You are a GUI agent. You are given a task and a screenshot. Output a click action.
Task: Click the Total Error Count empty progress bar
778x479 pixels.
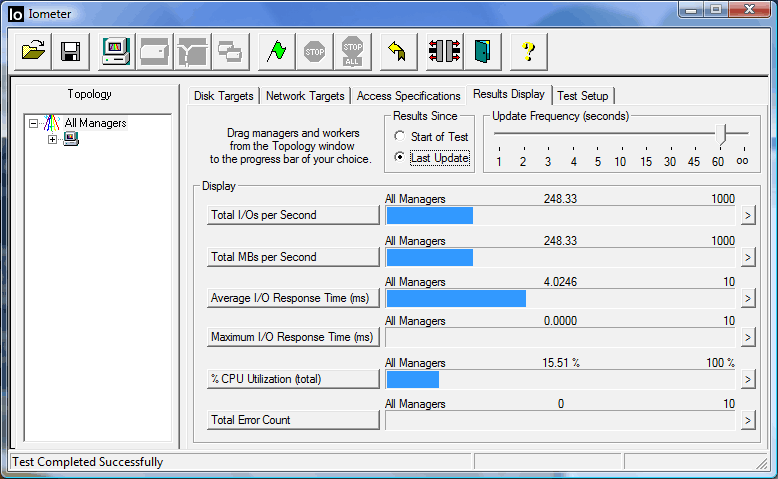coord(560,420)
